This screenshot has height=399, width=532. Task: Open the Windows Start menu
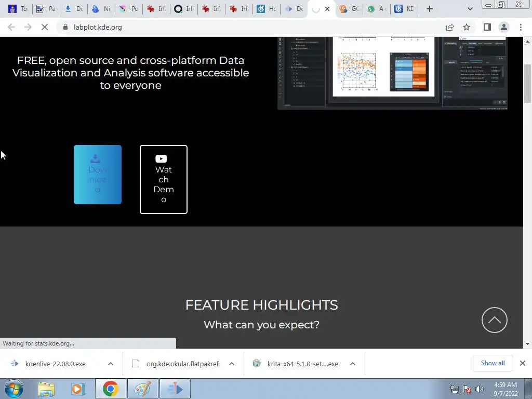coord(14,389)
